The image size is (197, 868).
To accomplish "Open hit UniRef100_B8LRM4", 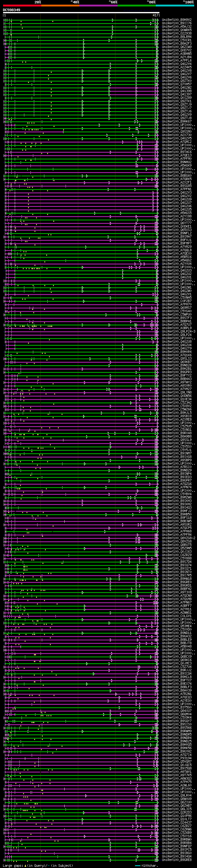I will pos(177,37).
